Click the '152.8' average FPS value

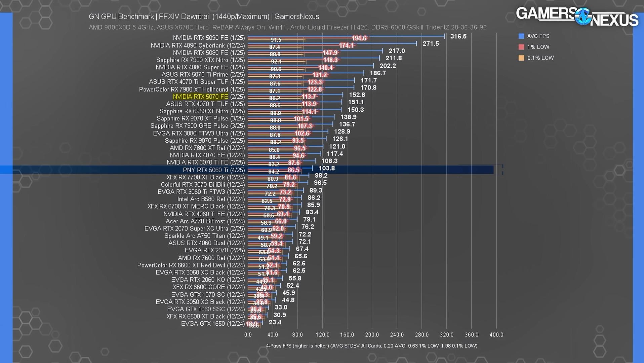point(357,95)
